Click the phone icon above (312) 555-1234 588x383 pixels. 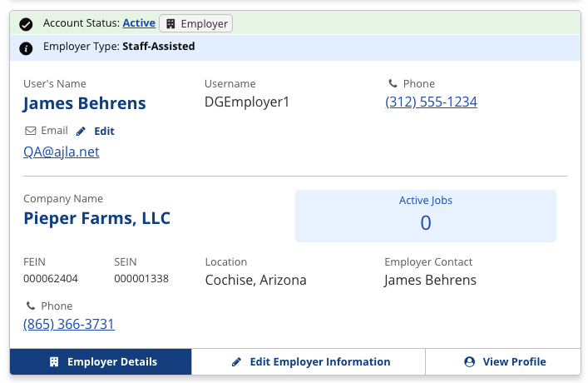[393, 83]
